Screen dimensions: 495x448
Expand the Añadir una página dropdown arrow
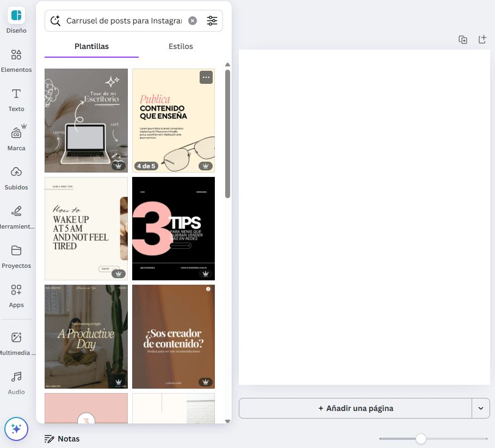(481, 408)
